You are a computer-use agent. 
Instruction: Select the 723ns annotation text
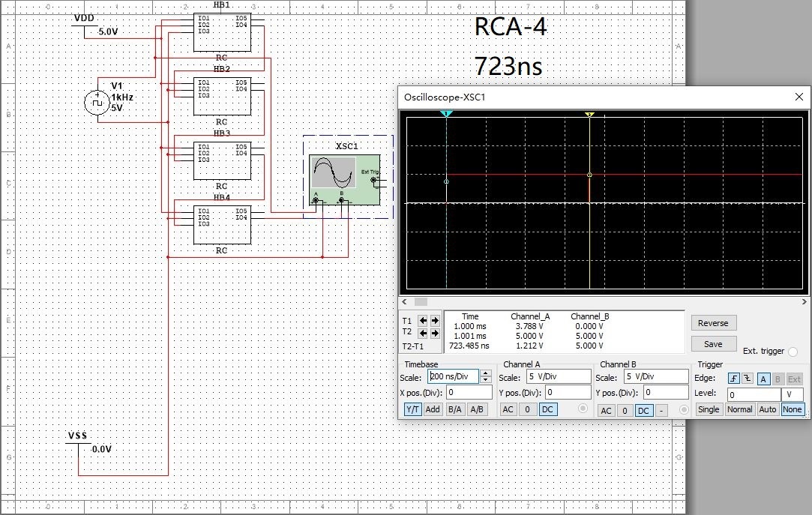(508, 66)
